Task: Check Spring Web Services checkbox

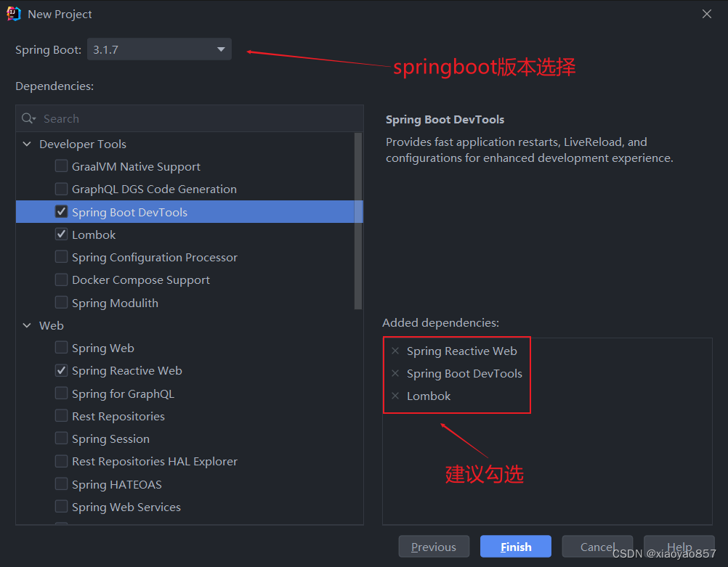Action: pos(61,506)
